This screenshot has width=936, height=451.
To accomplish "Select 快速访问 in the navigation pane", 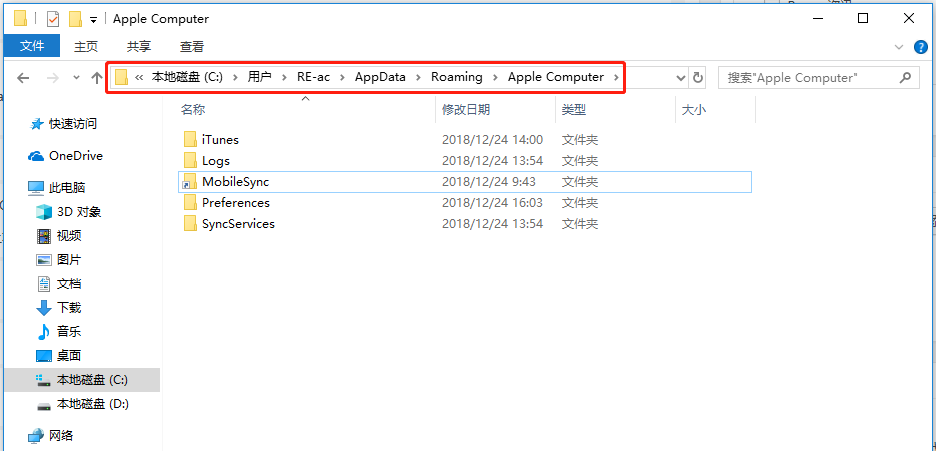I will (73, 124).
